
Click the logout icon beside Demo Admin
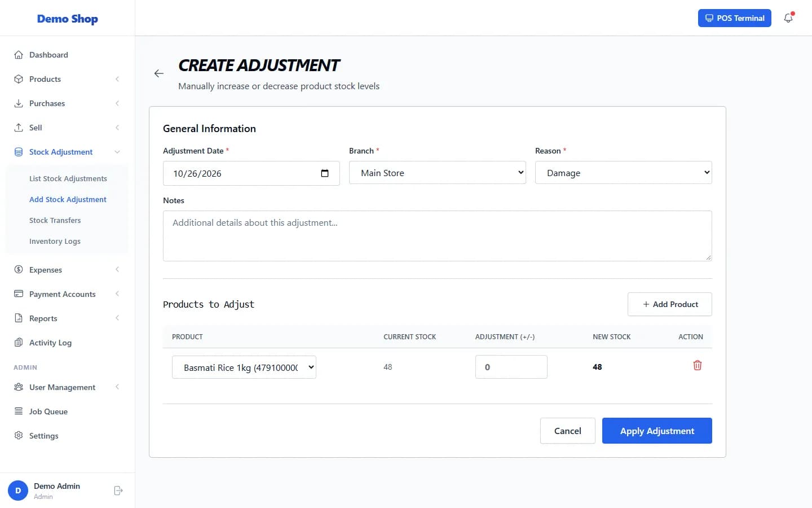pyautogui.click(x=118, y=491)
